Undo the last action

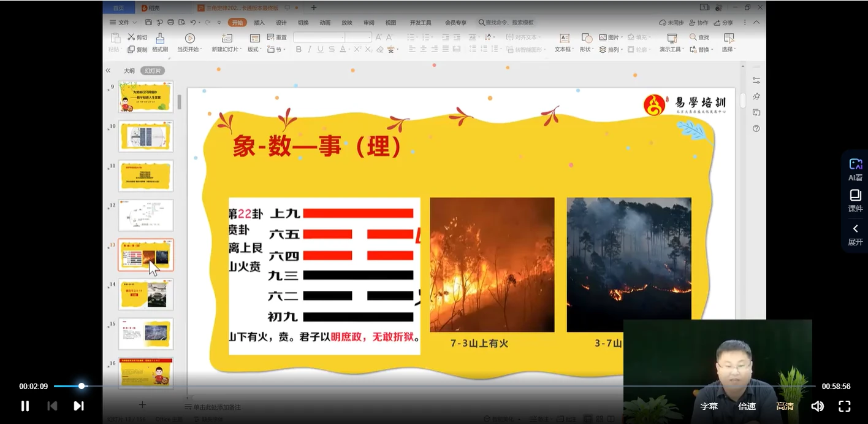pos(193,22)
